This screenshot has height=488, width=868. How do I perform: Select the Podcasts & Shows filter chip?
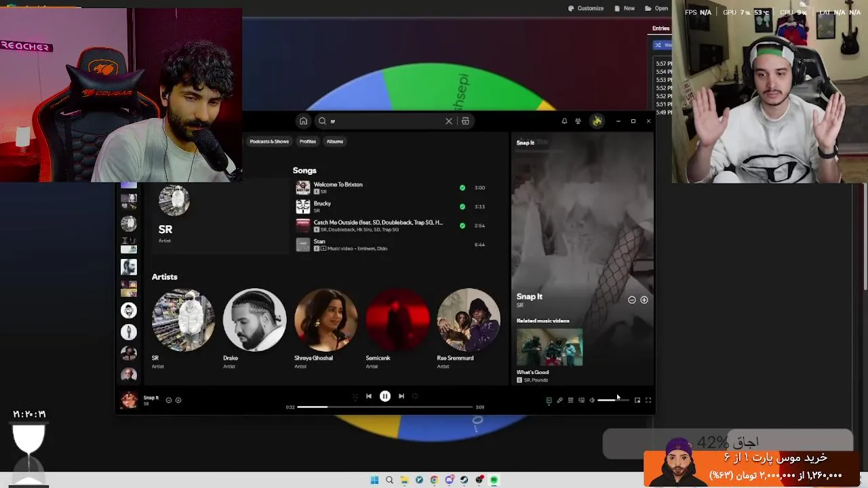pyautogui.click(x=269, y=141)
